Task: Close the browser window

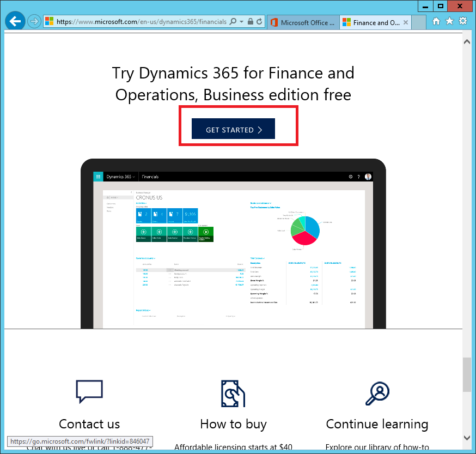Action: click(460, 6)
